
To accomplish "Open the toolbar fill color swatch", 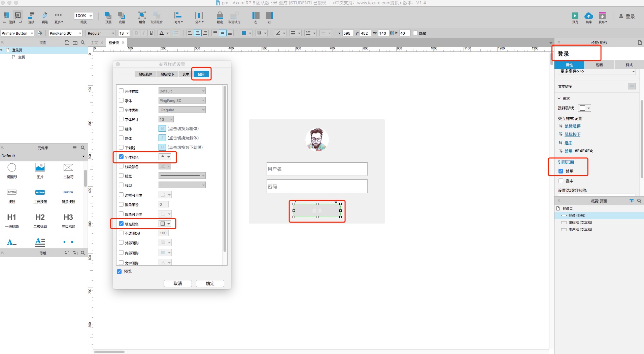I will click(246, 33).
